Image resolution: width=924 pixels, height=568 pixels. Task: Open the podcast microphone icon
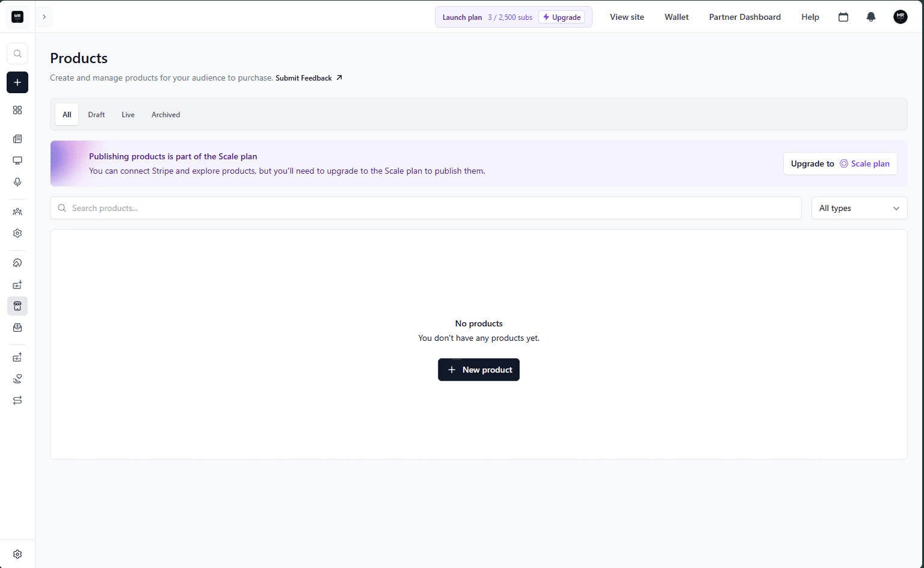[17, 182]
